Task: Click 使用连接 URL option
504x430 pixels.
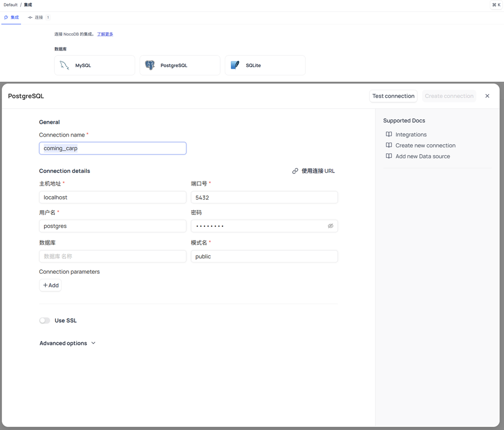Action: pos(313,171)
